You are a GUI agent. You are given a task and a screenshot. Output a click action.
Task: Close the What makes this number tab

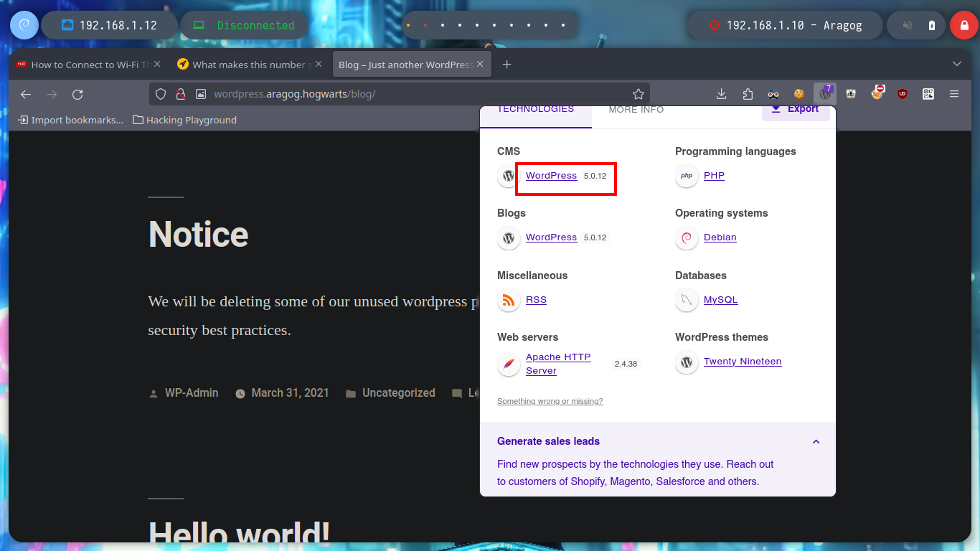[319, 65]
